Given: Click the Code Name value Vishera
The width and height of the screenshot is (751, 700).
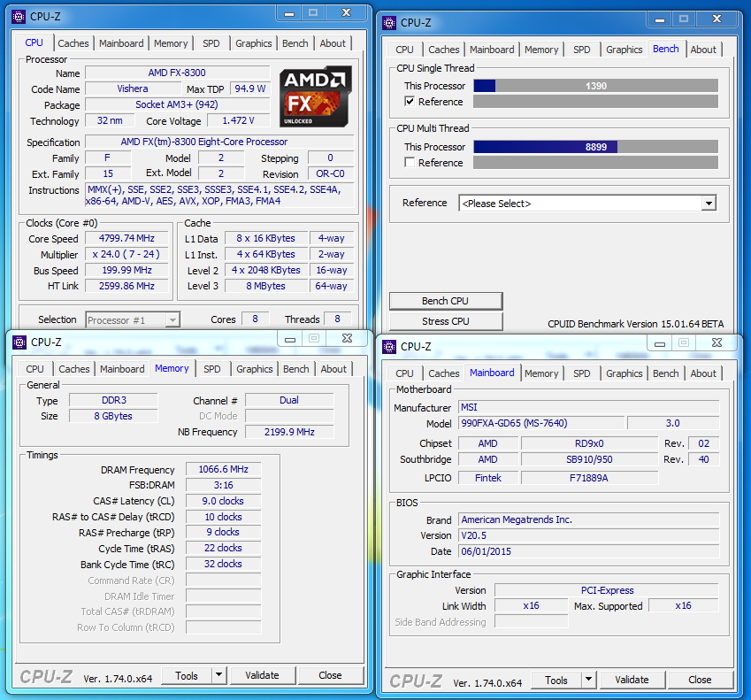Looking at the screenshot, I should [133, 88].
